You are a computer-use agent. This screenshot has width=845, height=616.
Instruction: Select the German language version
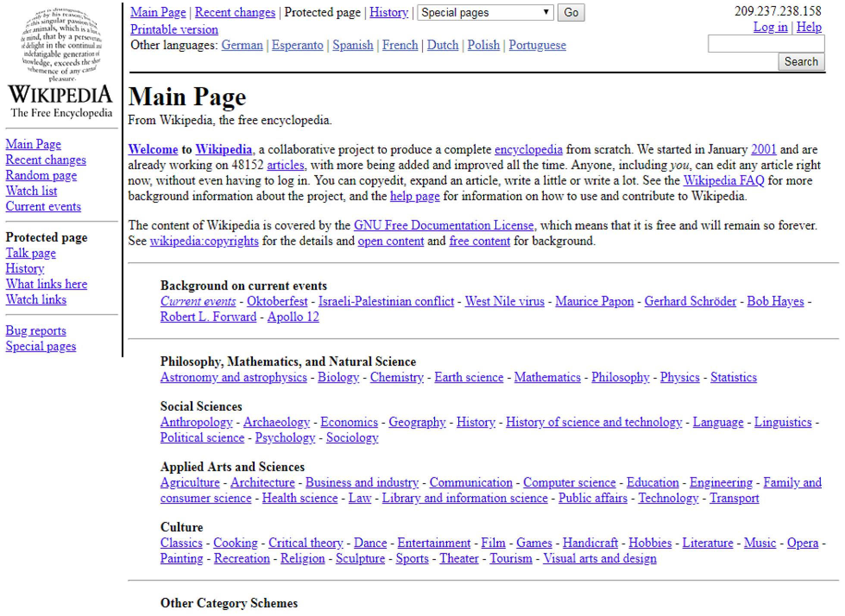point(242,45)
